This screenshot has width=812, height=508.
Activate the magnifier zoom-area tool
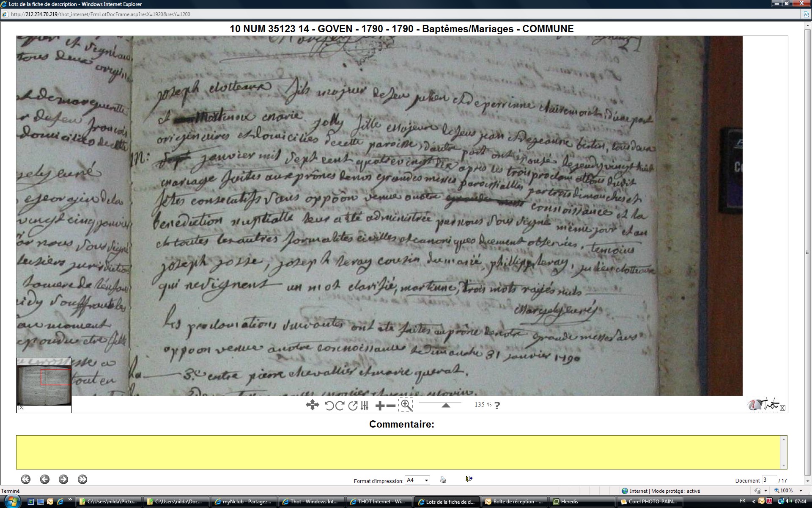406,405
